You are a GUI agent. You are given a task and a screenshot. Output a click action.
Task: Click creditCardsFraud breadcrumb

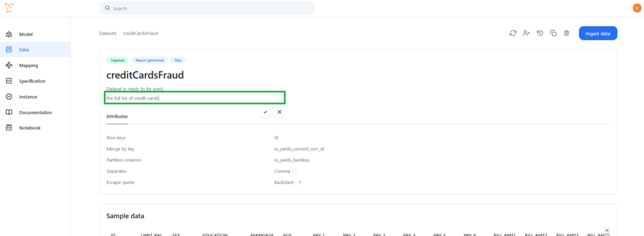[140, 34]
